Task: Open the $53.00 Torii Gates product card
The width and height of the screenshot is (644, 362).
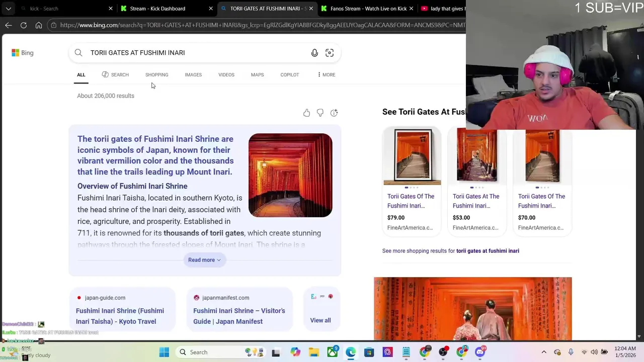Action: [x=477, y=181]
